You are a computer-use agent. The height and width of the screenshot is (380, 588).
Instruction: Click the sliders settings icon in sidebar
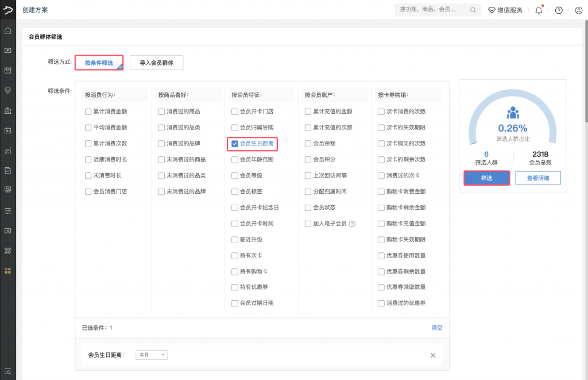coord(7,211)
